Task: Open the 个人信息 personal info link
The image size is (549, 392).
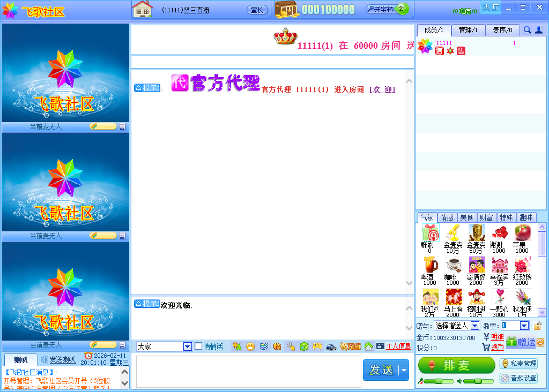Action: tap(398, 346)
